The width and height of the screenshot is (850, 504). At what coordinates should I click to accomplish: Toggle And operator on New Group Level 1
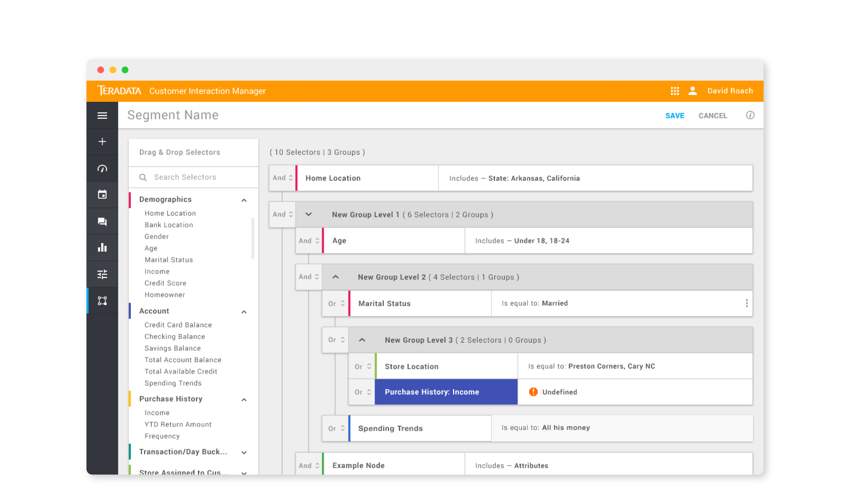[x=282, y=214]
